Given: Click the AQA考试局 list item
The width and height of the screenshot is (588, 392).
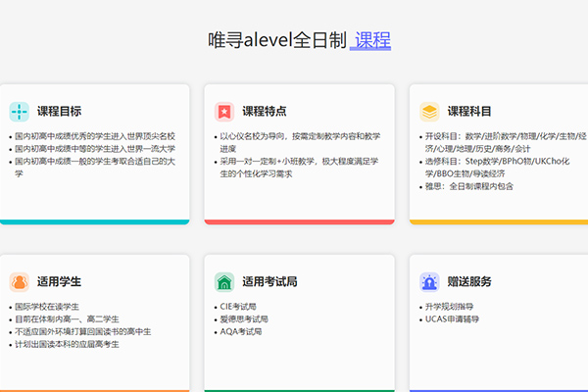Looking at the screenshot, I should coord(241,332).
